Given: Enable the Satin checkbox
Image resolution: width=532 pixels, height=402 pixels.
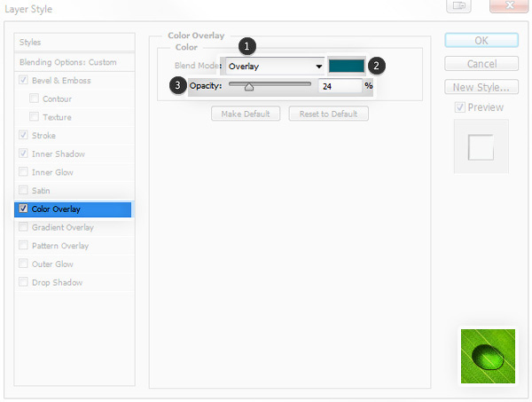Looking at the screenshot, I should [x=23, y=190].
